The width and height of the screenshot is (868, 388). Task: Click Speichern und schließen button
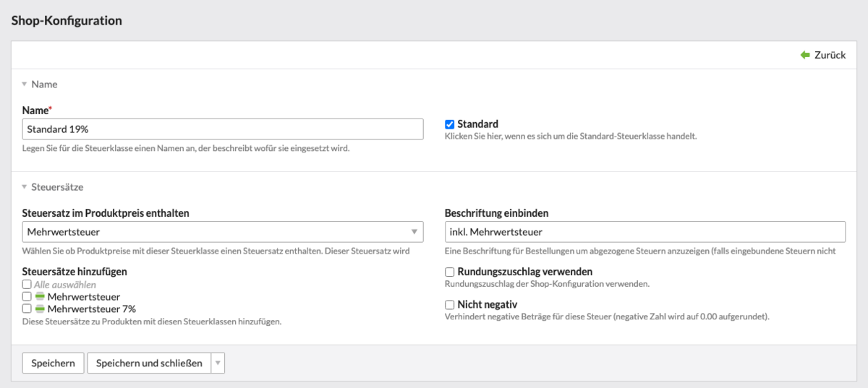click(x=149, y=363)
